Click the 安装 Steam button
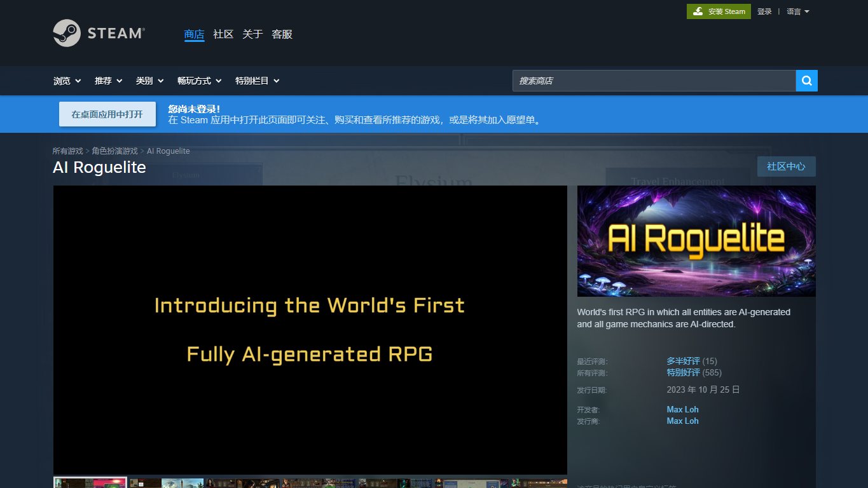This screenshot has height=488, width=868. click(x=719, y=11)
